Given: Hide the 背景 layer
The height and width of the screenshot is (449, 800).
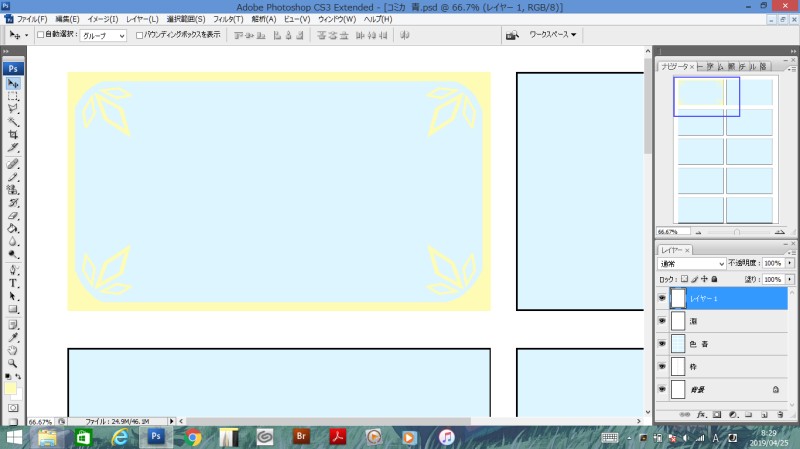Looking at the screenshot, I should (x=662, y=389).
